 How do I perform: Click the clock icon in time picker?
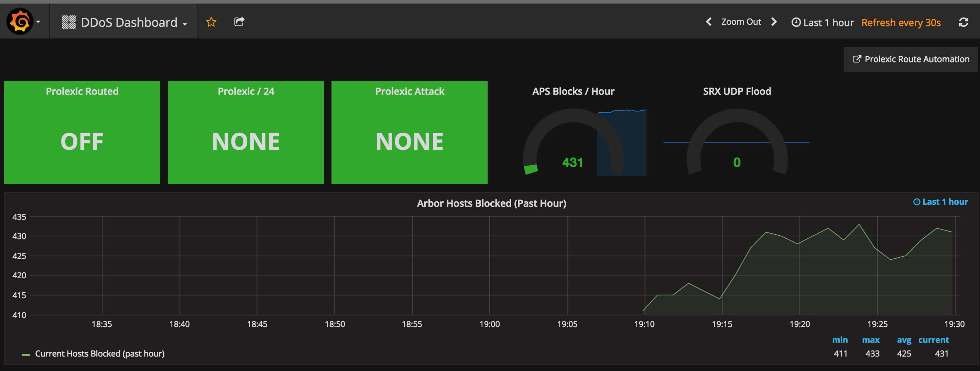(x=796, y=22)
